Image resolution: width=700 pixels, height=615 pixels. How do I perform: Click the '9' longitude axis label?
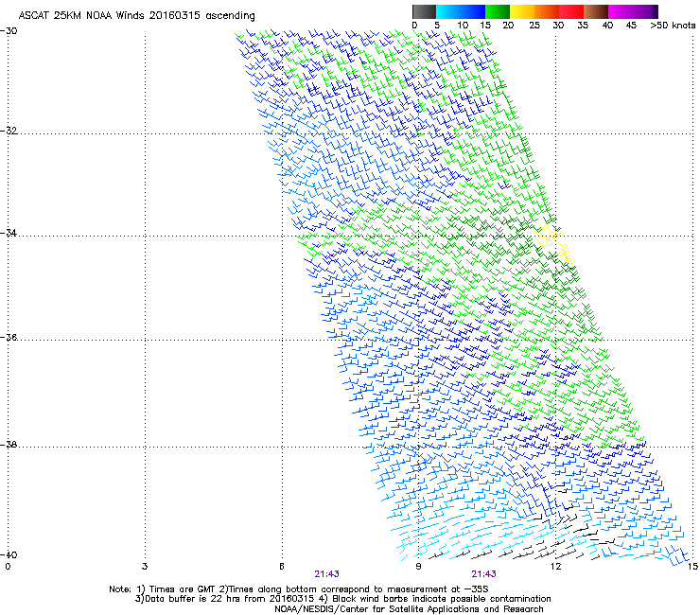coord(418,567)
